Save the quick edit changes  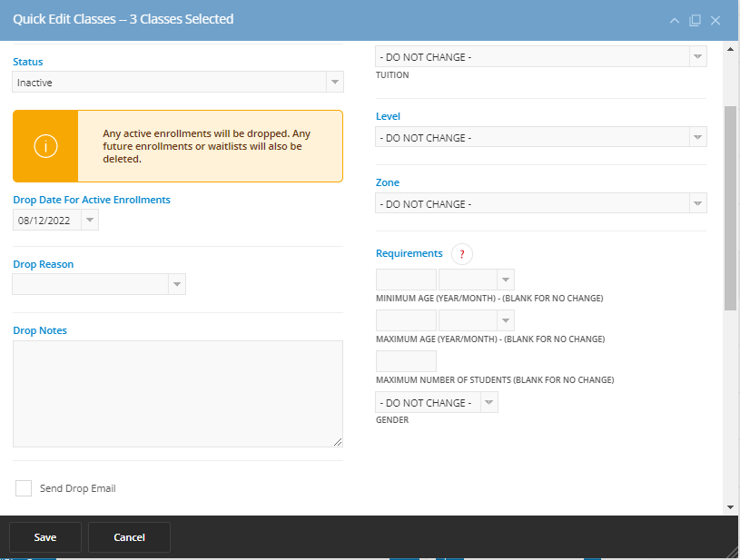(x=44, y=536)
